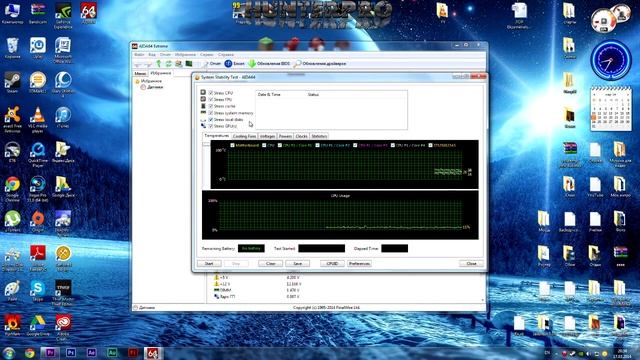Open the Google Drive desktop icon

(38, 325)
